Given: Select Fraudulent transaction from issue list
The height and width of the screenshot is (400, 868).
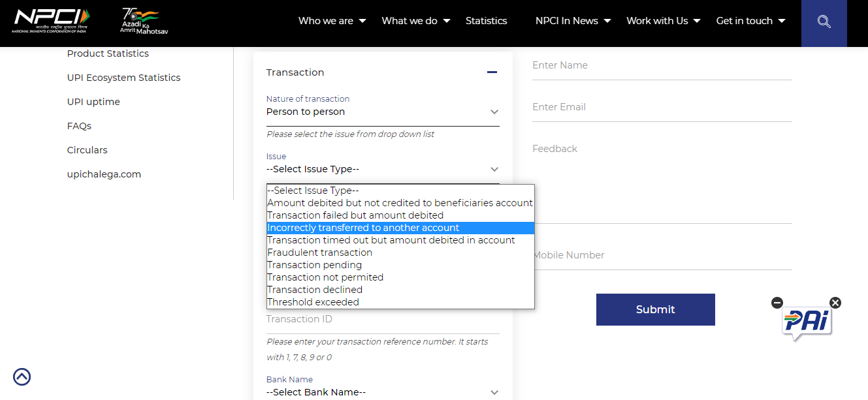Looking at the screenshot, I should [x=320, y=253].
